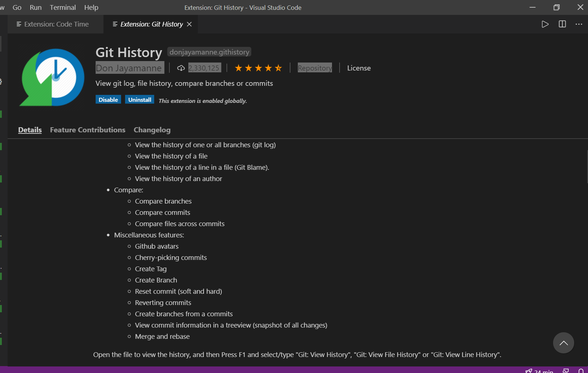Click 'View commit information in a treeview' item

[x=231, y=325]
